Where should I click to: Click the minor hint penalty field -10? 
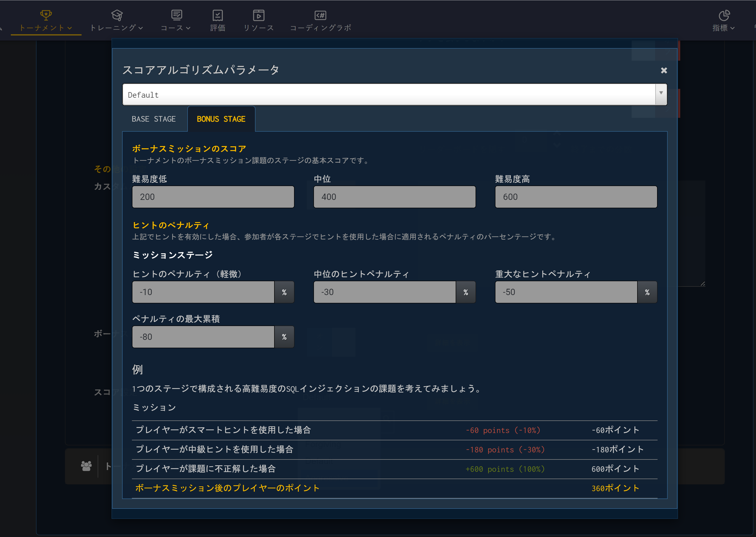(203, 292)
